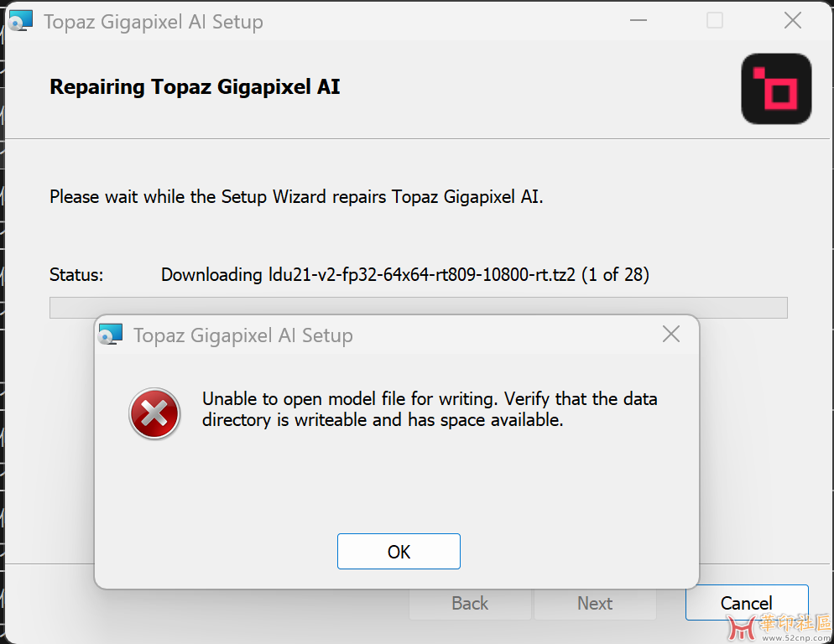The height and width of the screenshot is (644, 834).
Task: Click the installer icon in error dialog title
Action: [x=111, y=335]
